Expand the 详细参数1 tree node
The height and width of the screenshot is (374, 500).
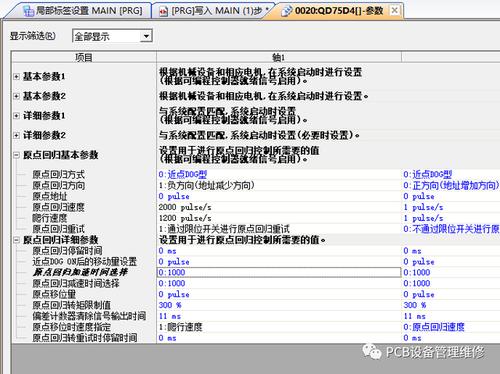click(x=16, y=116)
